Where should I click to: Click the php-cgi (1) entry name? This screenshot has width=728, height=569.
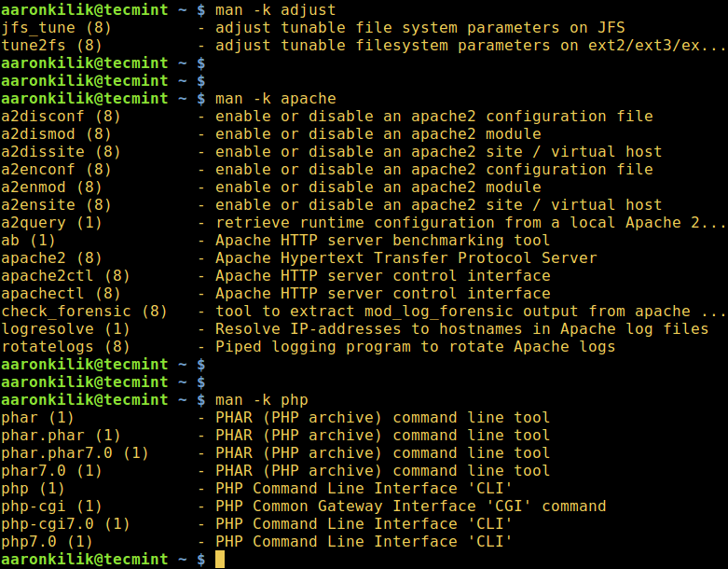pos(47,506)
